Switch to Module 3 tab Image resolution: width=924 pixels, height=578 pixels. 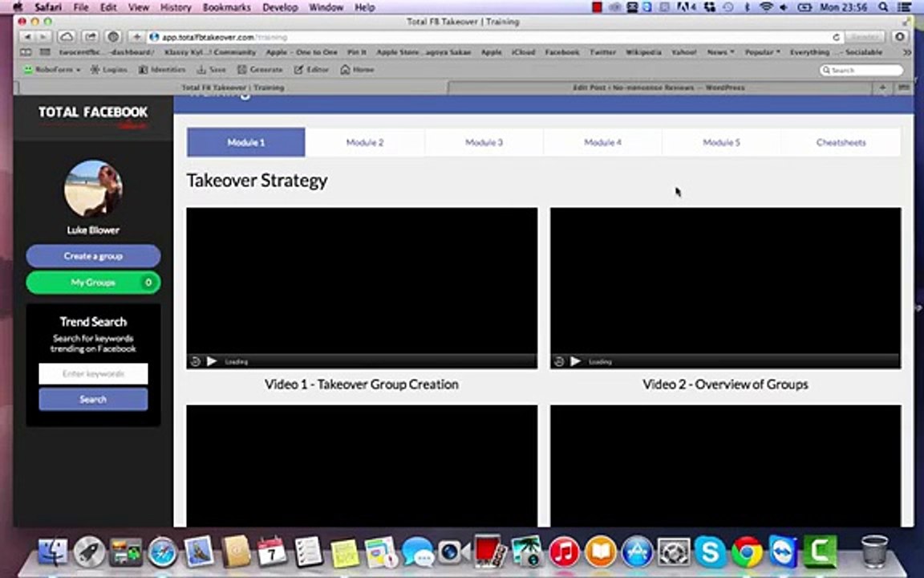click(484, 142)
